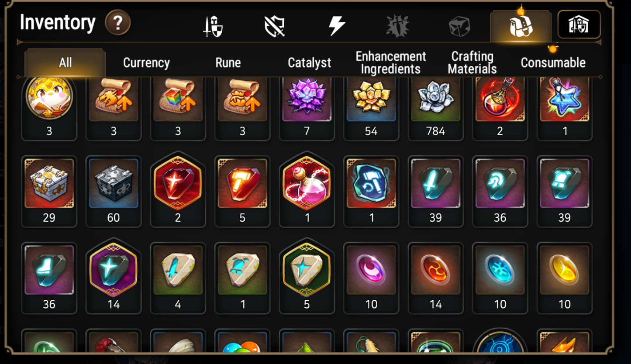Select the greyed-out dice category icon
This screenshot has height=364, width=631.
point(459,26)
